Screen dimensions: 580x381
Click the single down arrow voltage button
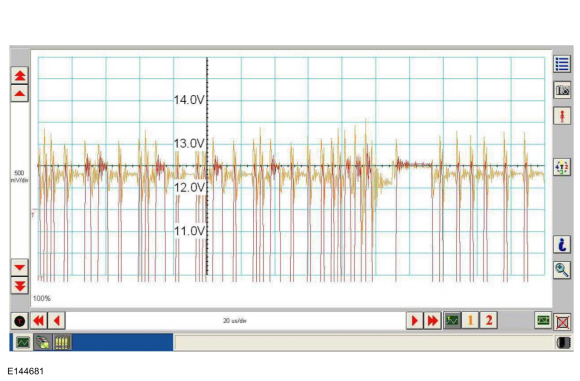point(20,267)
